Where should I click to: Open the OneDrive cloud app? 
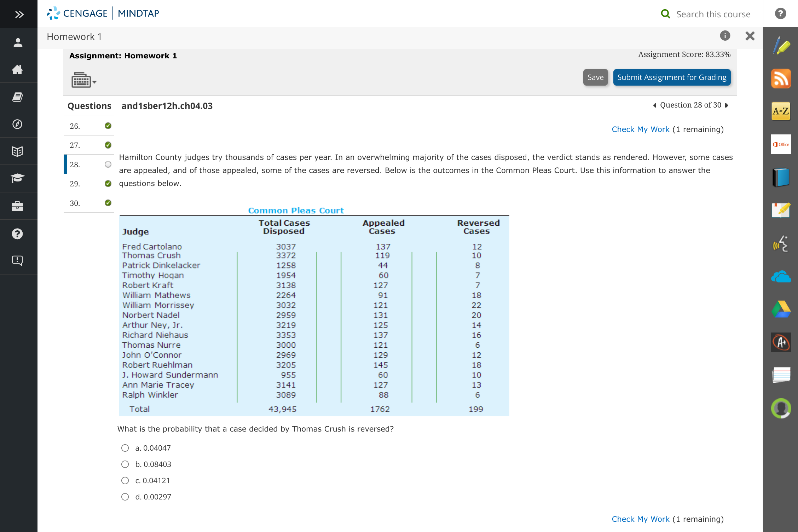[781, 277]
